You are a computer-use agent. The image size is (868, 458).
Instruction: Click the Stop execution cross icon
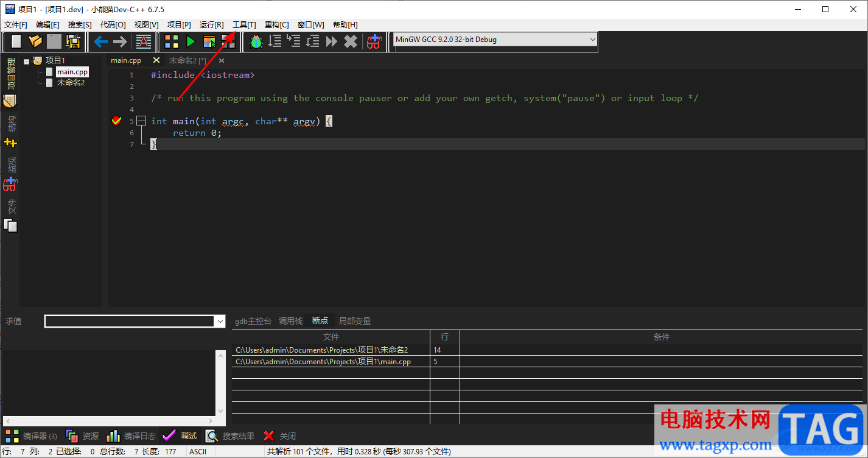(x=351, y=41)
